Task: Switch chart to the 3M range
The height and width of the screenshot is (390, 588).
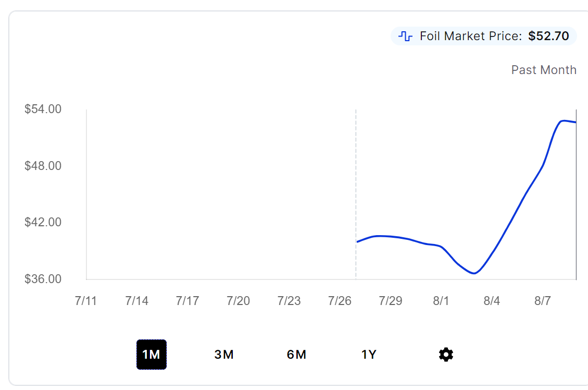Action: click(224, 355)
